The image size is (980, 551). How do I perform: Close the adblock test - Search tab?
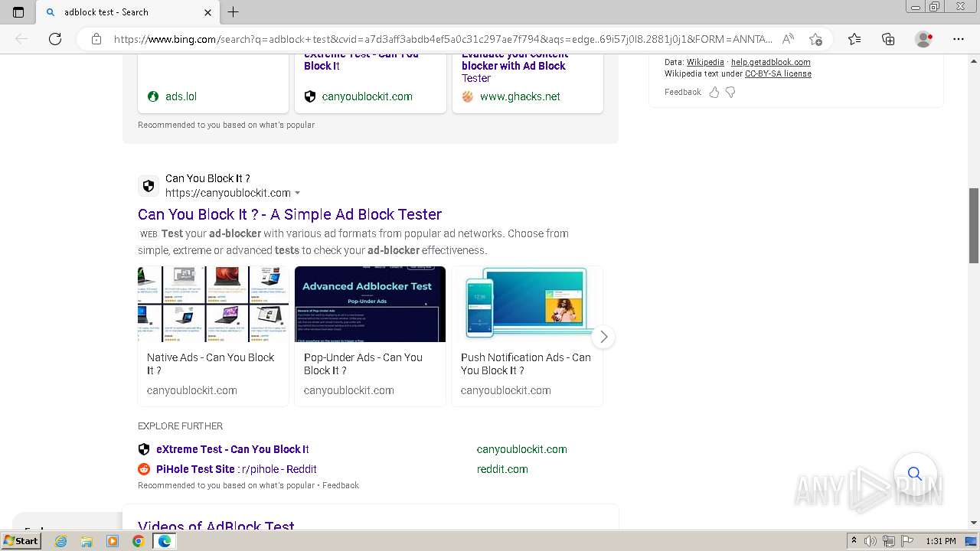[207, 12]
